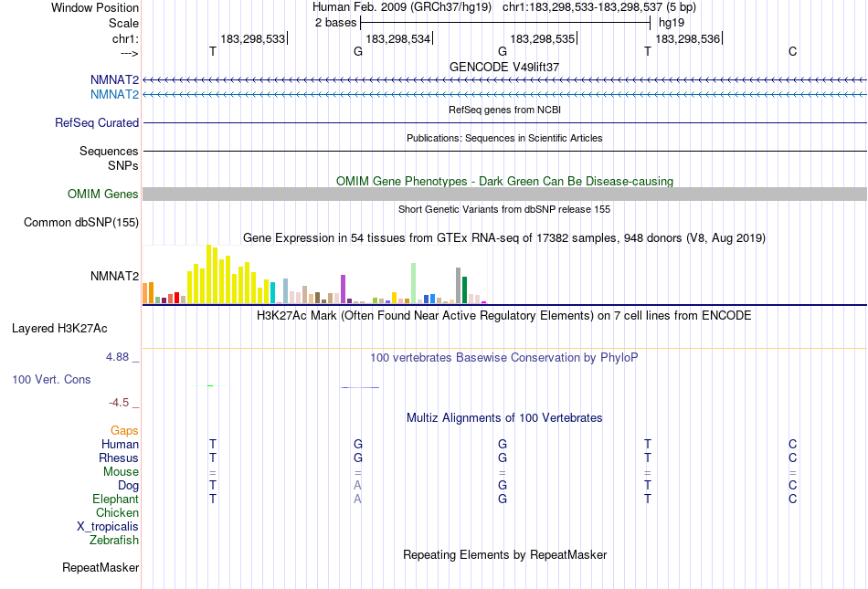868x589 pixels.
Task: Click the gray bar in the GTEx chart
Action: point(459,286)
